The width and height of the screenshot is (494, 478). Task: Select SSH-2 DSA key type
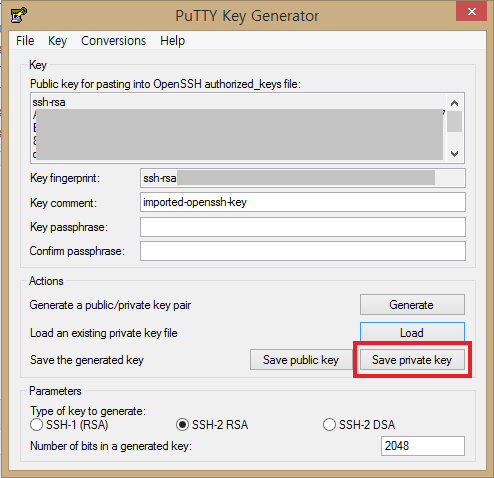coord(359,425)
